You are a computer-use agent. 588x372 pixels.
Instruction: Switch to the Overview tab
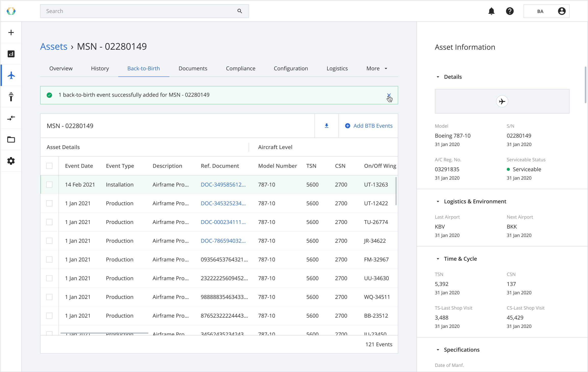[61, 68]
